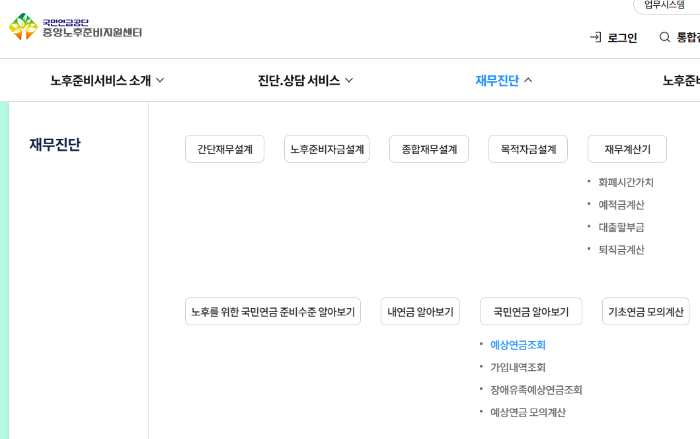Open the 로그인 link
Viewport: 700px width, 439px height.
pos(622,38)
